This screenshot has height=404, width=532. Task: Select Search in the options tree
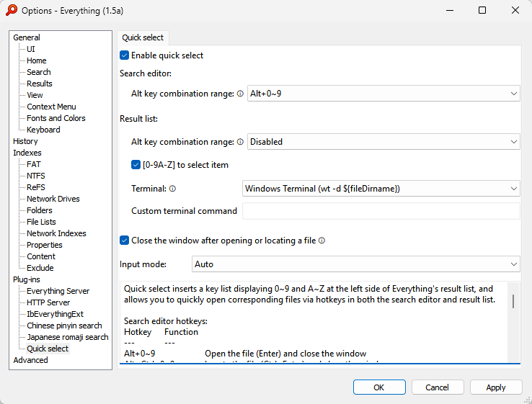[x=39, y=72]
